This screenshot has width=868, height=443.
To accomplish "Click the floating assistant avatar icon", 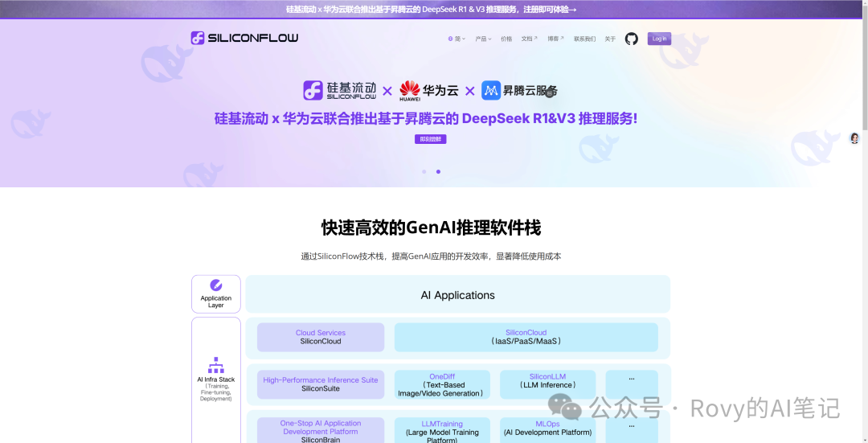I will [854, 137].
